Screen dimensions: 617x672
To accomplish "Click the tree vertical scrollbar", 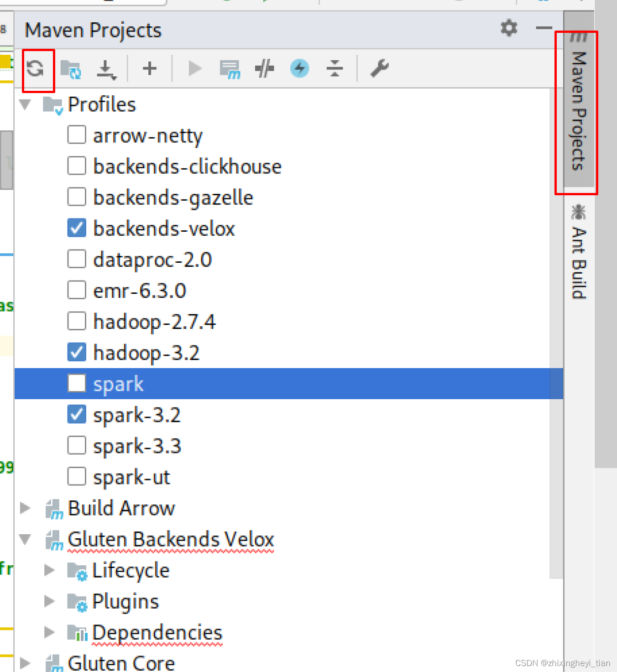I will pos(556,333).
